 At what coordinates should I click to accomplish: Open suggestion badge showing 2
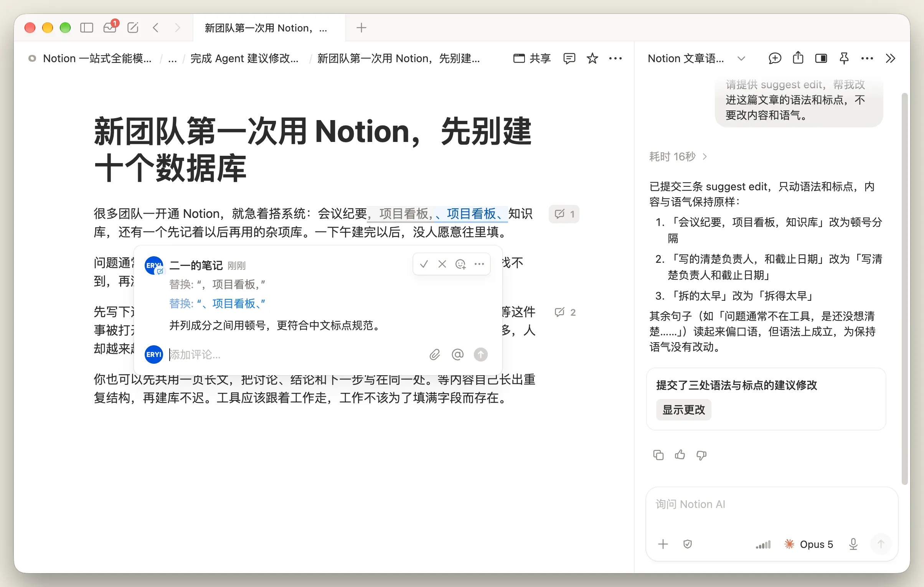[565, 312]
